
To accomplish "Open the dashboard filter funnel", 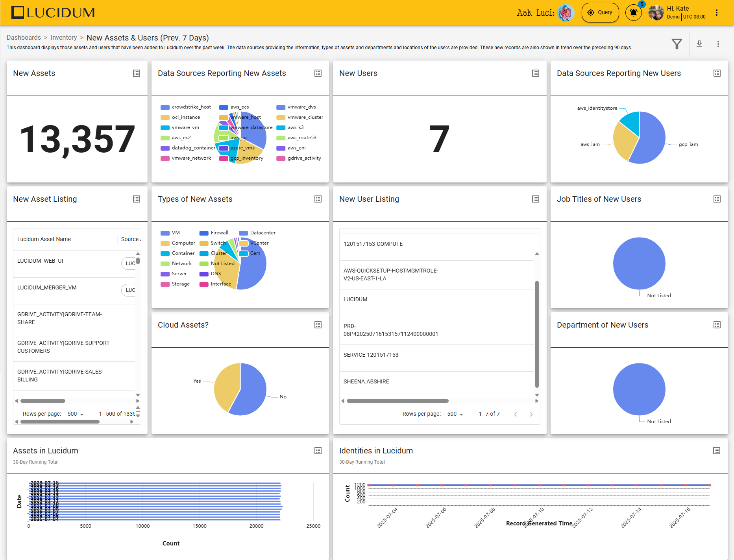I will coord(677,44).
